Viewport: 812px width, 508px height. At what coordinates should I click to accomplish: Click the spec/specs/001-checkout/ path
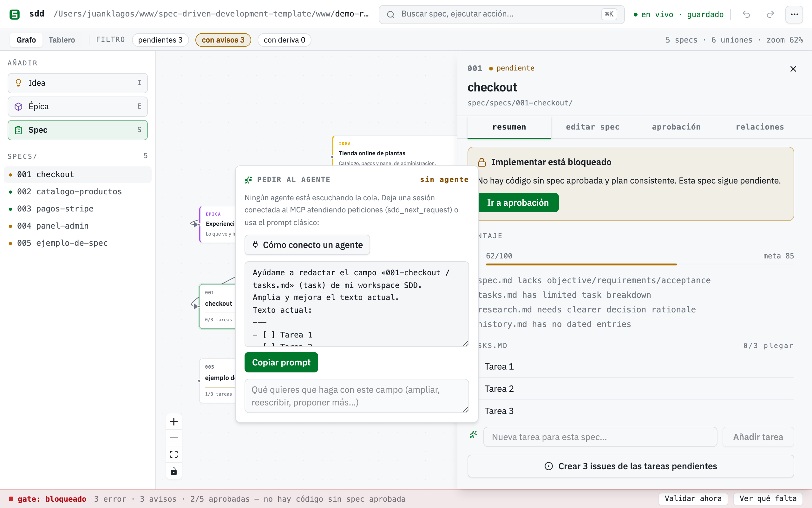point(520,103)
